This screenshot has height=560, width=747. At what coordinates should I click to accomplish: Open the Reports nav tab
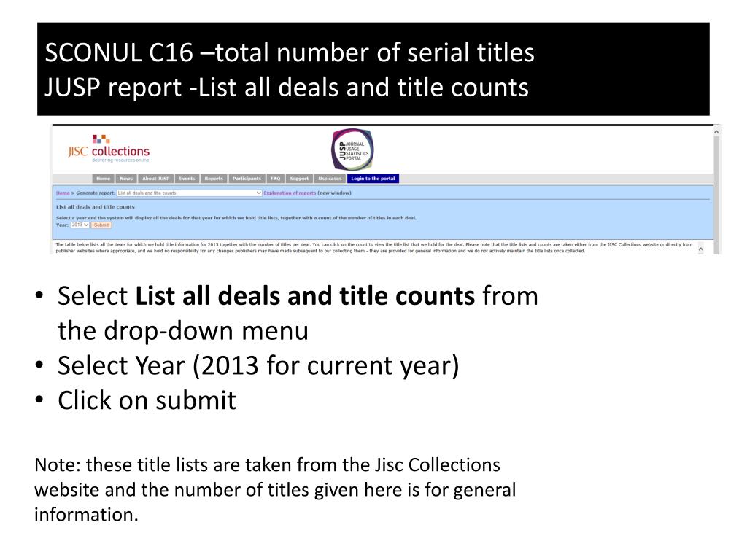[214, 179]
